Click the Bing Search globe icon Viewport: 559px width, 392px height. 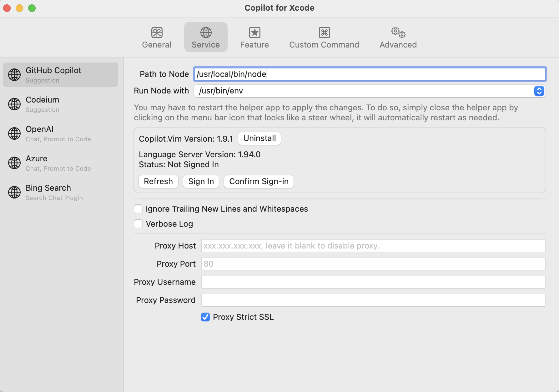pos(14,192)
